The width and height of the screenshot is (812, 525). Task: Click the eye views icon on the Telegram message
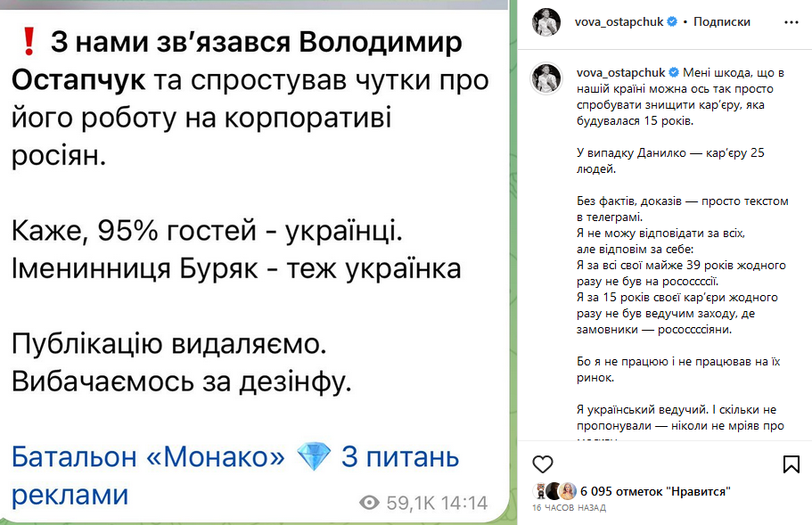(369, 502)
